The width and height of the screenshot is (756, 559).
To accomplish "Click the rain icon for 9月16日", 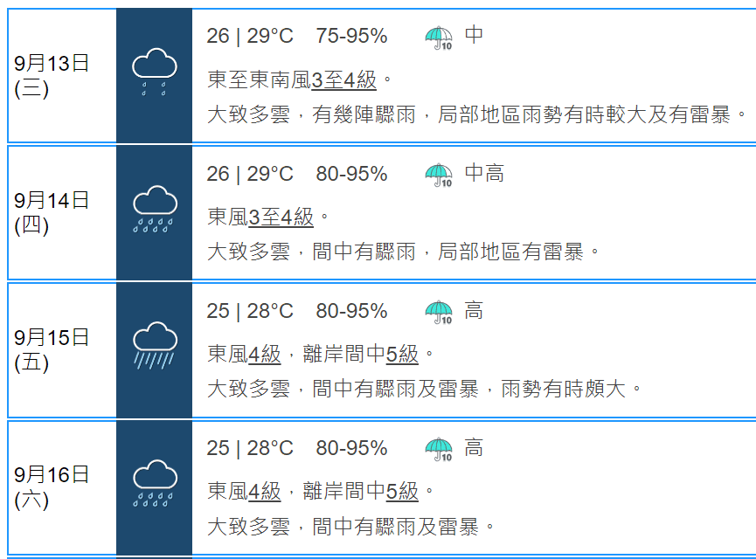I will click(x=155, y=483).
